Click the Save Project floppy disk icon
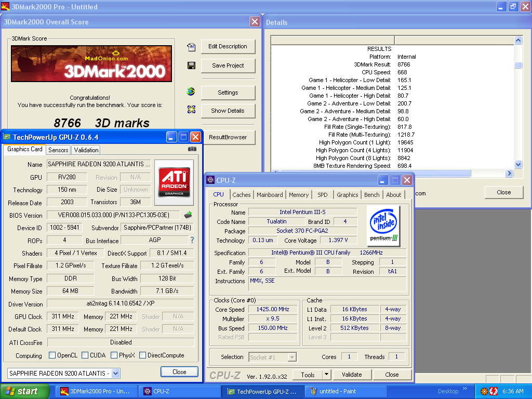532x399 pixels. tap(191, 65)
